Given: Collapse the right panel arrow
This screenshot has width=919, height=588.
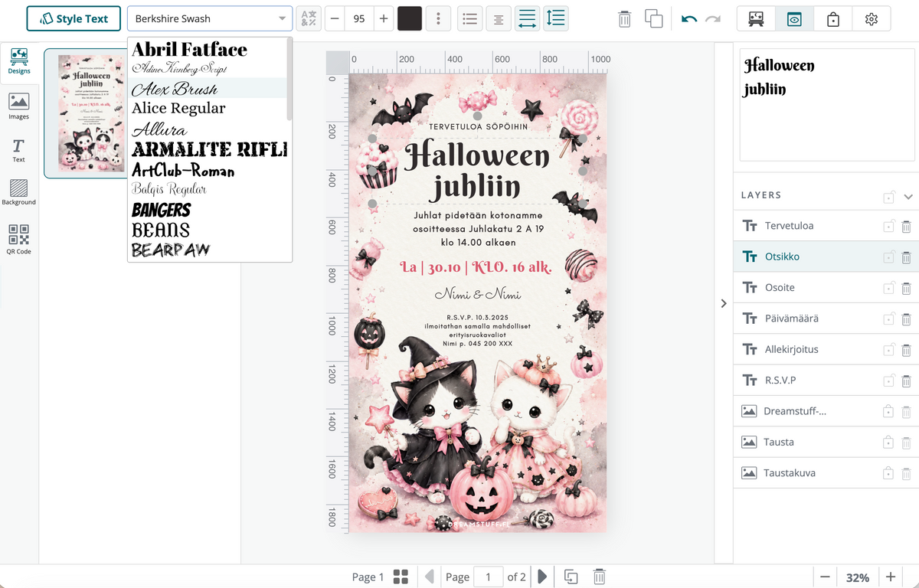Looking at the screenshot, I should 724,303.
